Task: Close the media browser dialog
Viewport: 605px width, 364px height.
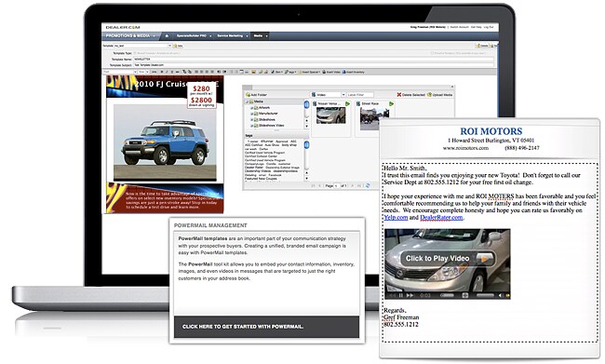Action: [x=451, y=88]
